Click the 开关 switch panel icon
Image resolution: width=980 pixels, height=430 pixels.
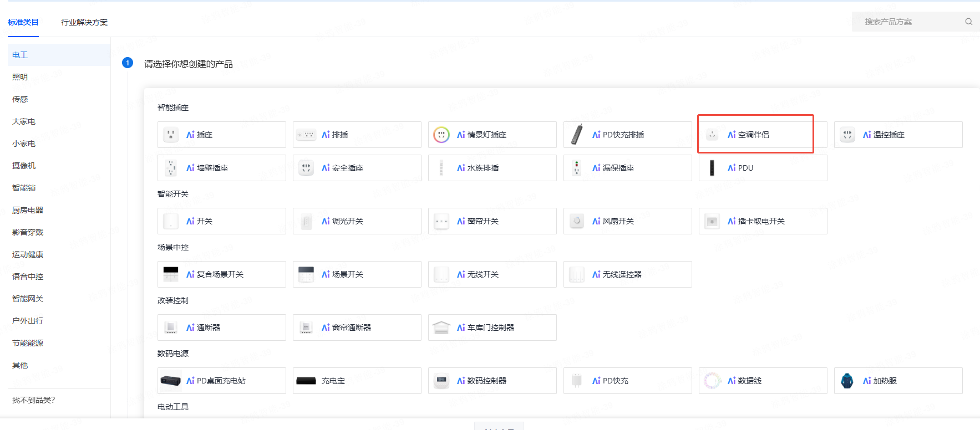point(171,221)
